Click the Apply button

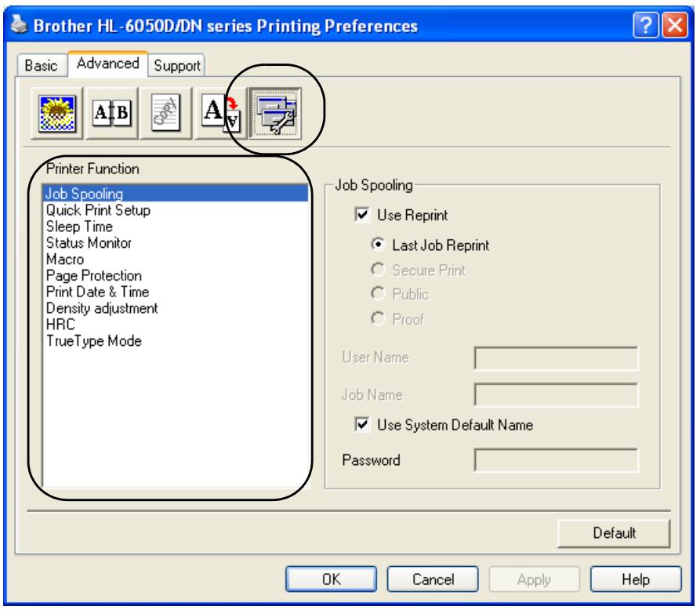534,579
